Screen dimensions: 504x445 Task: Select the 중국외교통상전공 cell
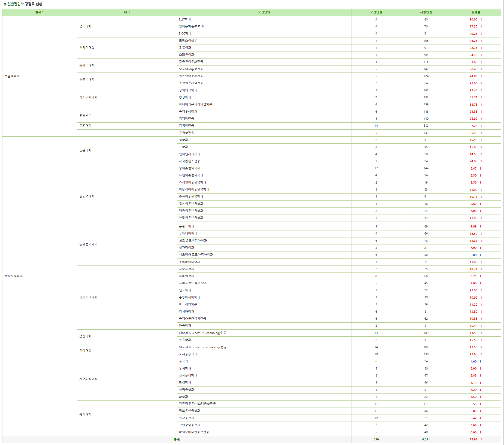tap(264, 69)
